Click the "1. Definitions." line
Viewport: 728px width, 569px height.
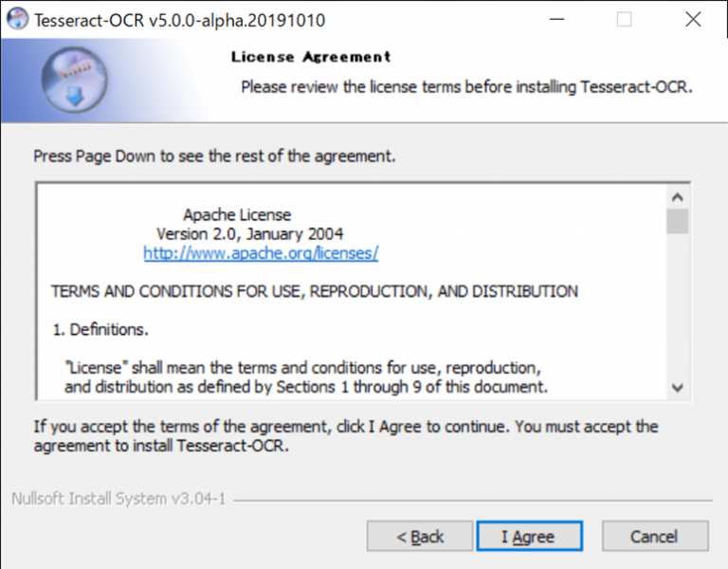click(x=100, y=330)
